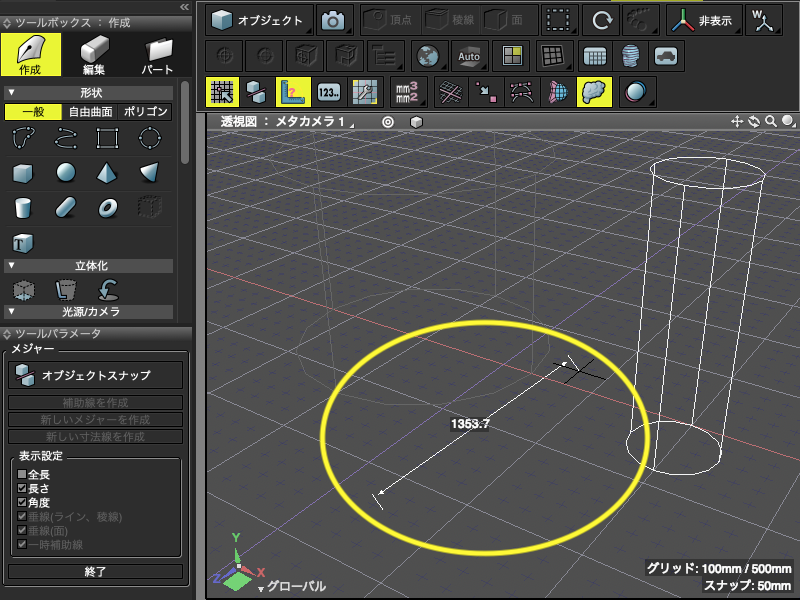Open the camera tool in top toolbar
Screen dimensions: 800x600
[334, 20]
